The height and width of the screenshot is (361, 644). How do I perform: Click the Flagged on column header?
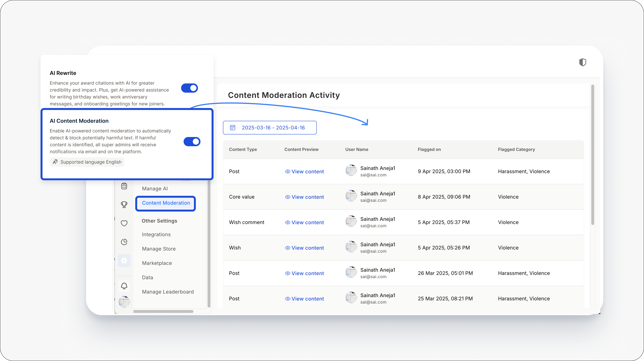coord(429,149)
